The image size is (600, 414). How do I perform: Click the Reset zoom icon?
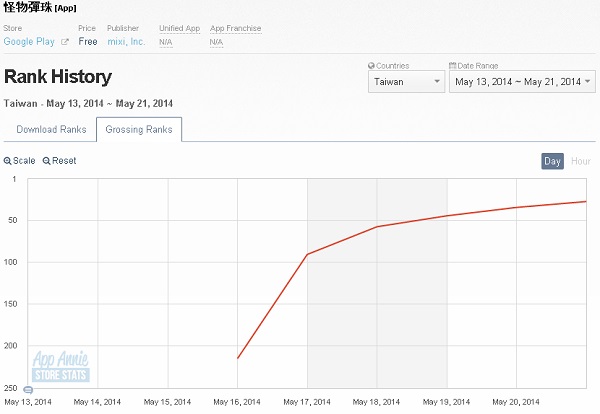click(46, 161)
